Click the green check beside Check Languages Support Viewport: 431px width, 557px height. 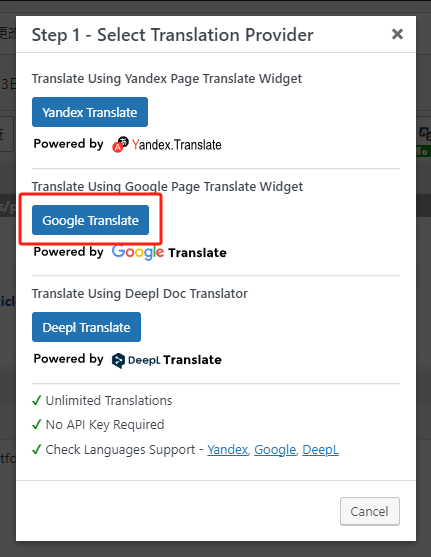pyautogui.click(x=37, y=449)
